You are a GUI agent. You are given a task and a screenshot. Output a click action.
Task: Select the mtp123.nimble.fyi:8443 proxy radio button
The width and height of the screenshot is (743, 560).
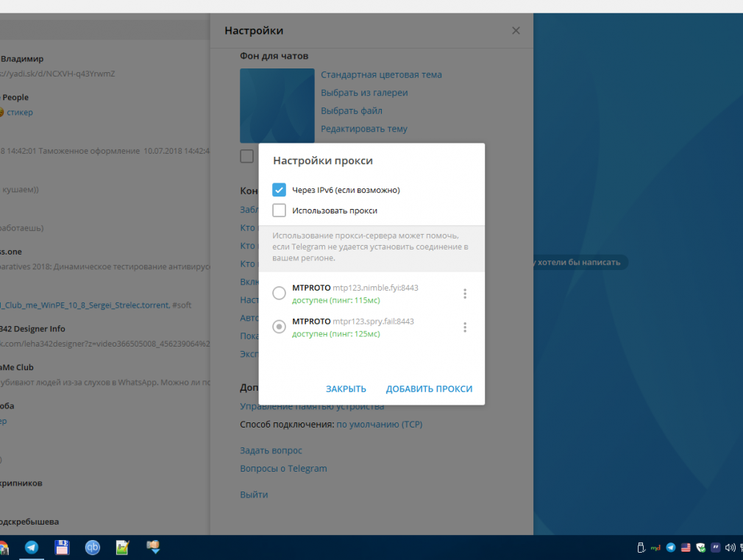(x=279, y=293)
